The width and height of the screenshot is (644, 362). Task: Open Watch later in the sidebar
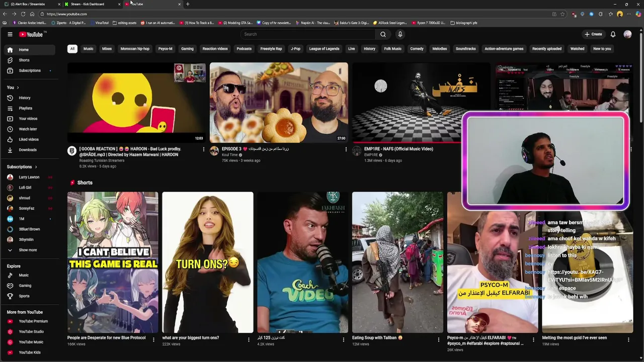point(30,129)
